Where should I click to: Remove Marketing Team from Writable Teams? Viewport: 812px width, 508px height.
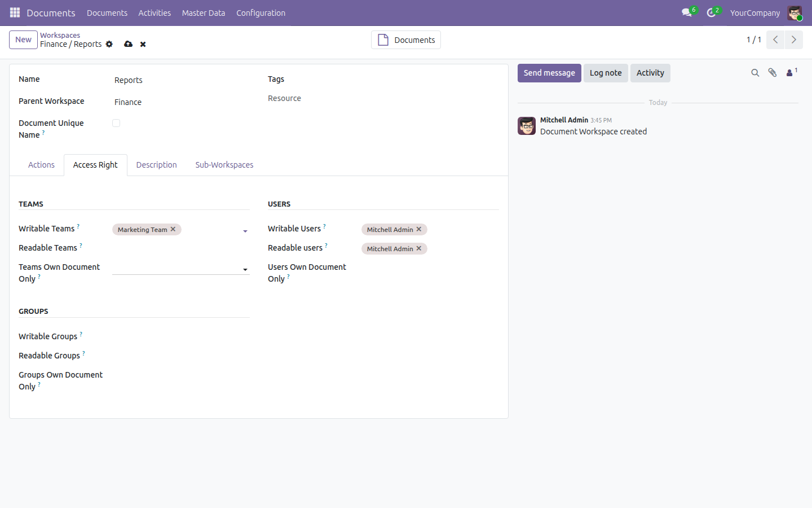pos(173,229)
